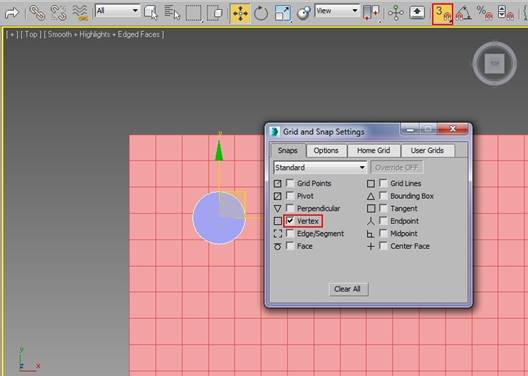Choose the Select and Scale tool

[282, 13]
